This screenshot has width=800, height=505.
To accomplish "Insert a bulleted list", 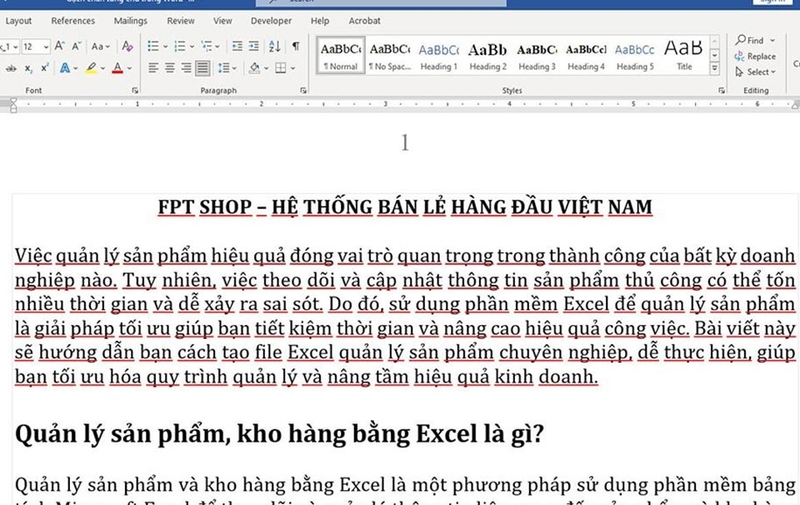I will click(x=153, y=46).
